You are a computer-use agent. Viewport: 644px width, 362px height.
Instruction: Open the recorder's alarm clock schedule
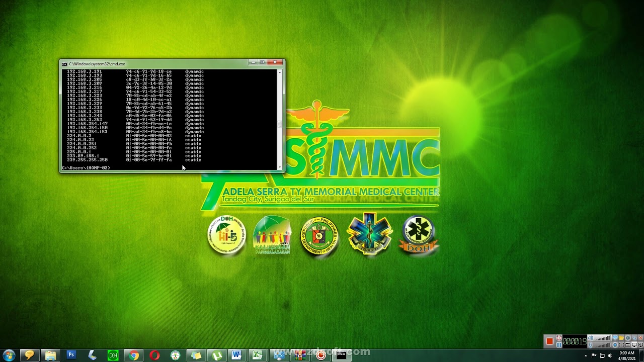[559, 338]
